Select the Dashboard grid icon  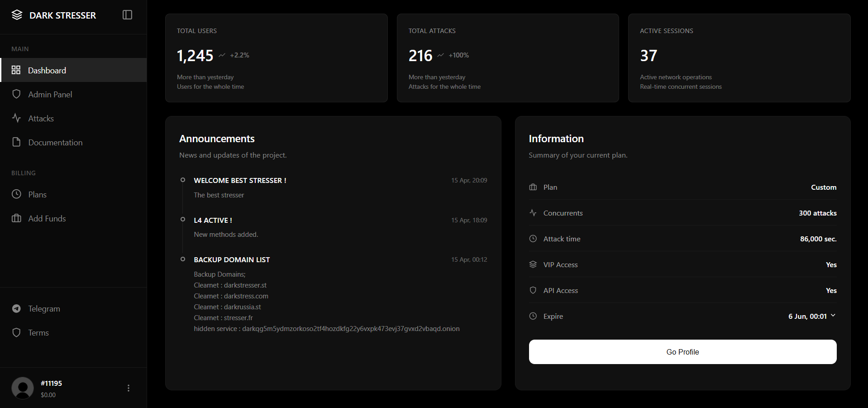16,70
